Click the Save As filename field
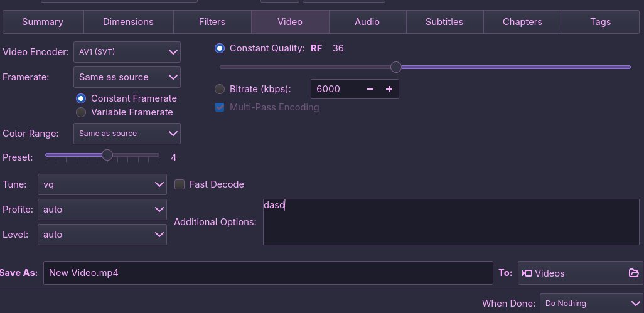The height and width of the screenshot is (313, 644). click(x=268, y=273)
